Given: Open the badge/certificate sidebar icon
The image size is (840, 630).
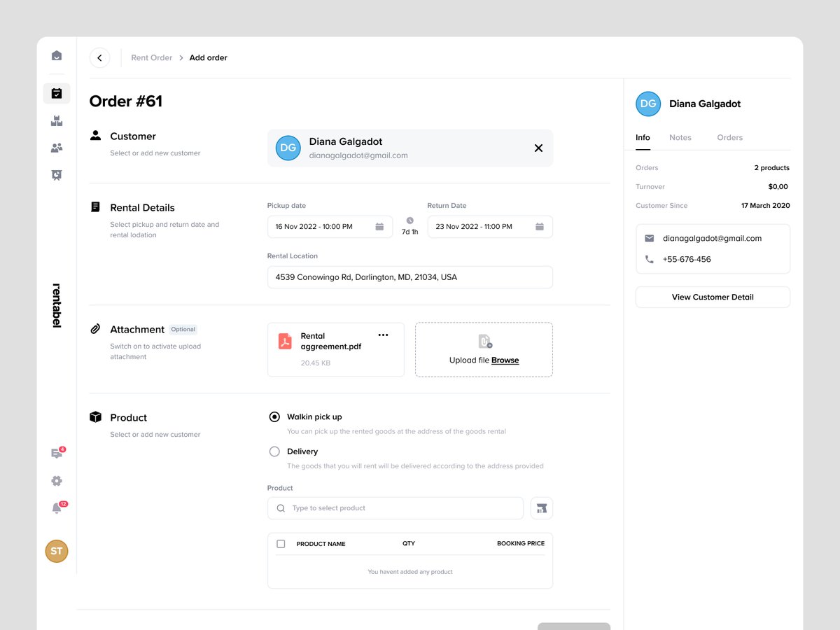Looking at the screenshot, I should pyautogui.click(x=57, y=175).
